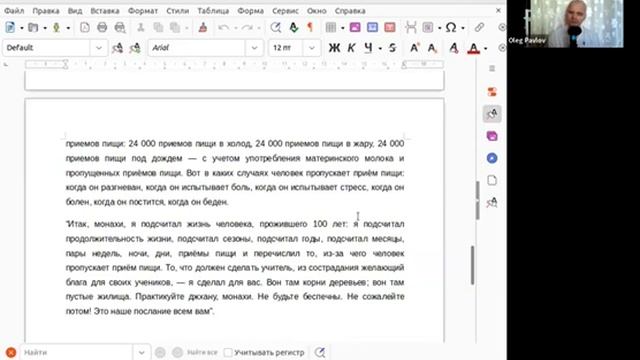This screenshot has height=360, width=640.
Task: Click the Cut scissors icon
Action: pyautogui.click(x=140, y=27)
